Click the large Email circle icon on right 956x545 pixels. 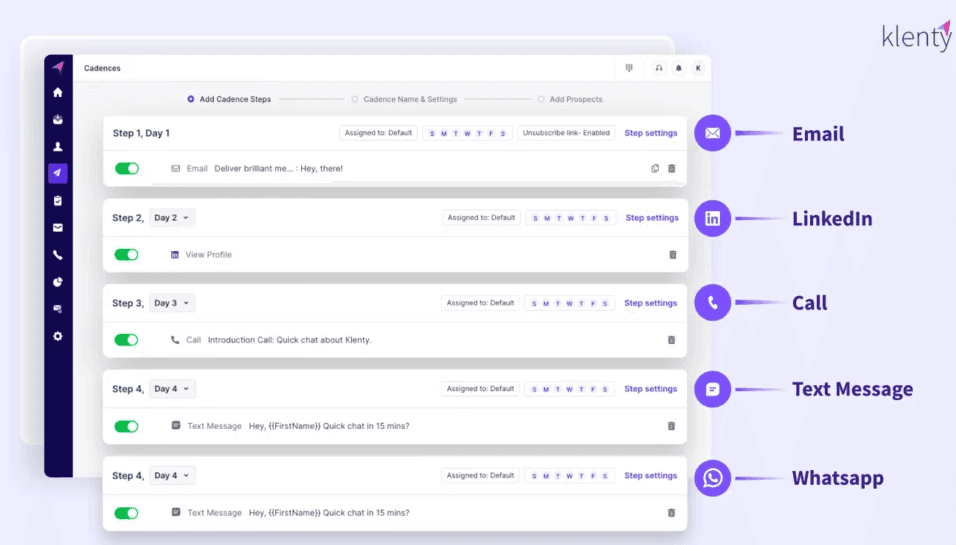click(713, 133)
